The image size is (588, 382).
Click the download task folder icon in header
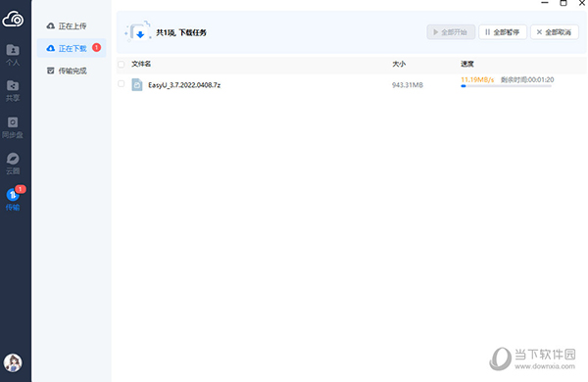tap(138, 31)
